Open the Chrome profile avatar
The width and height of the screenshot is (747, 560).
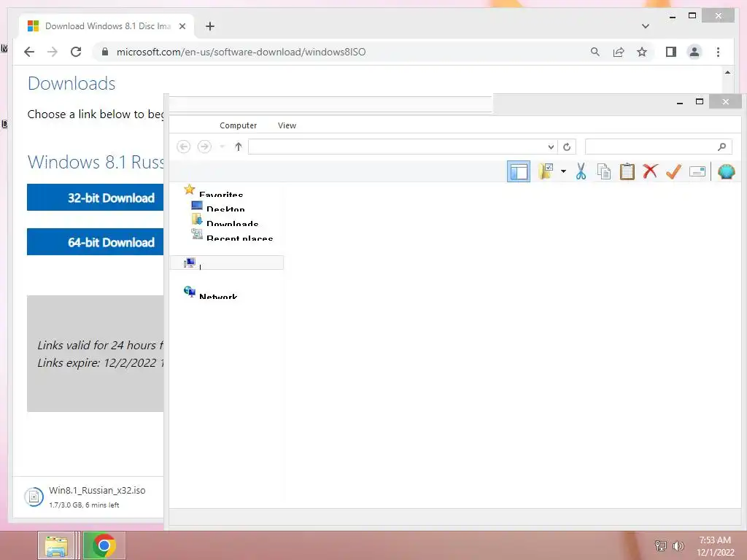[694, 52]
